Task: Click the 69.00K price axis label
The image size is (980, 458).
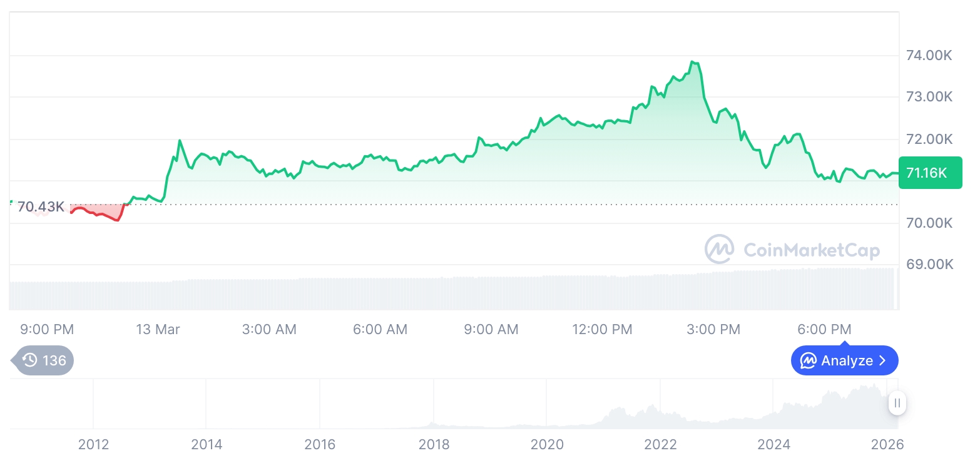Action: coord(929,264)
